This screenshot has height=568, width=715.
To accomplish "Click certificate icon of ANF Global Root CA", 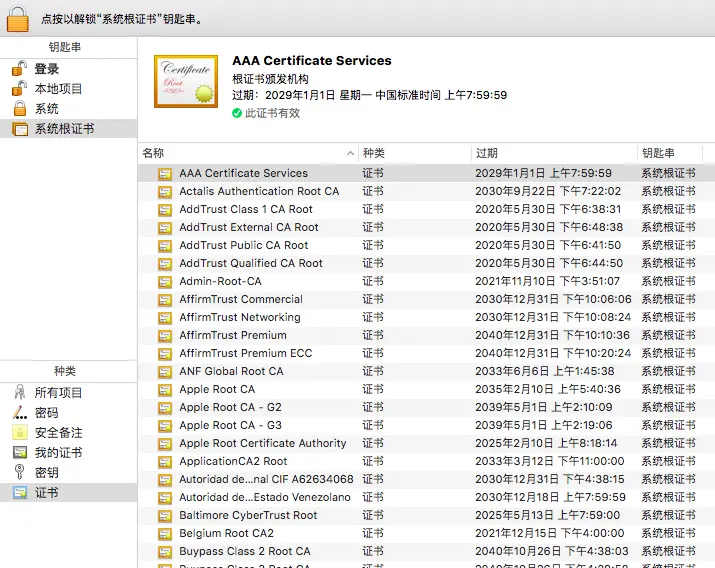I will pyautogui.click(x=165, y=372).
